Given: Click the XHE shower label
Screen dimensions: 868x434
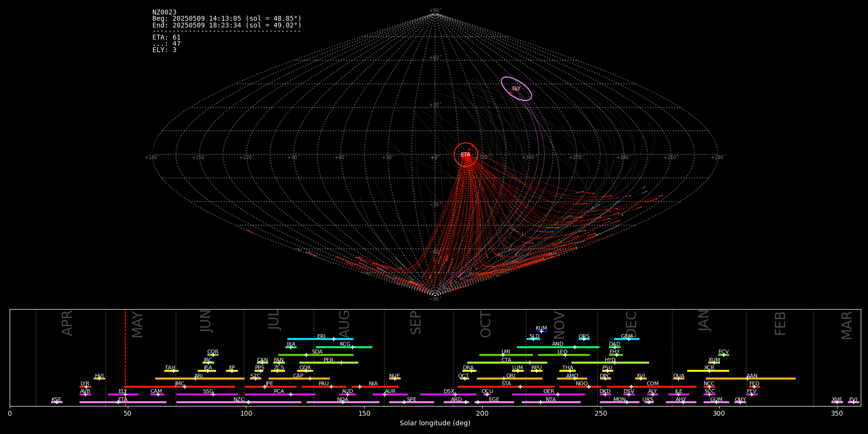Looking at the screenshot, I should coord(837,400).
